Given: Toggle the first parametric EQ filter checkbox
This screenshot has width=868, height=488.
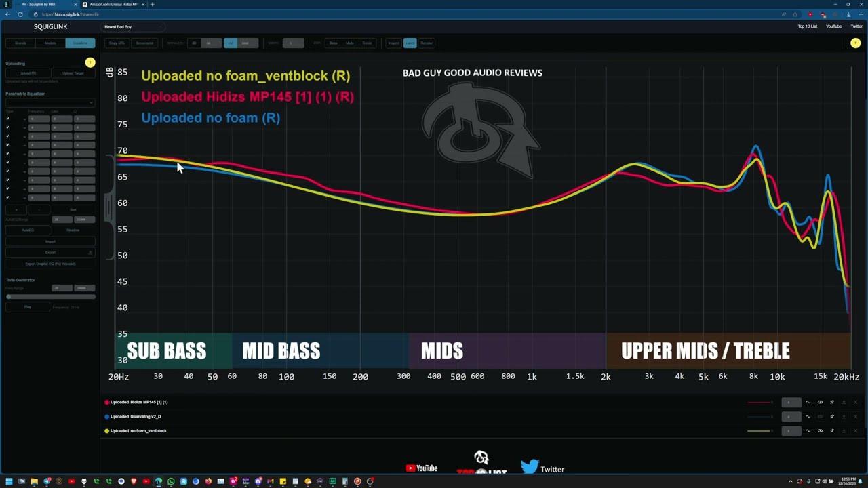Looking at the screenshot, I should 8,119.
